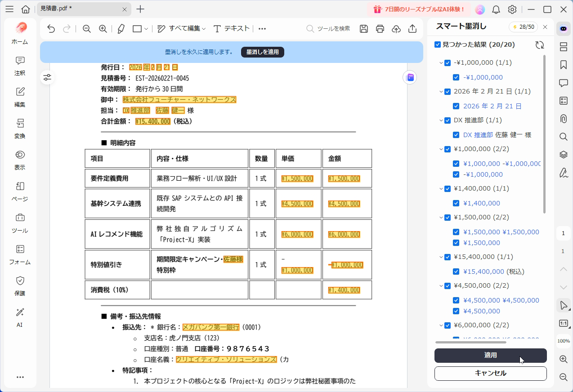This screenshot has width=573, height=392.
Task: Open the shape tool dropdown arrow
Action: [146, 28]
